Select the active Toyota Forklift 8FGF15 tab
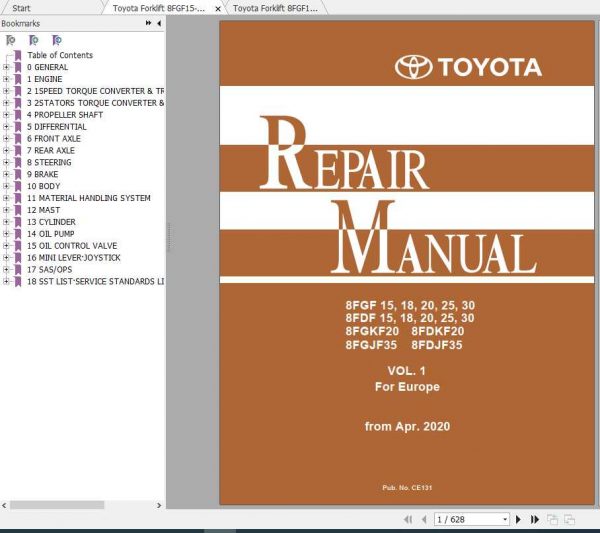 [x=159, y=8]
